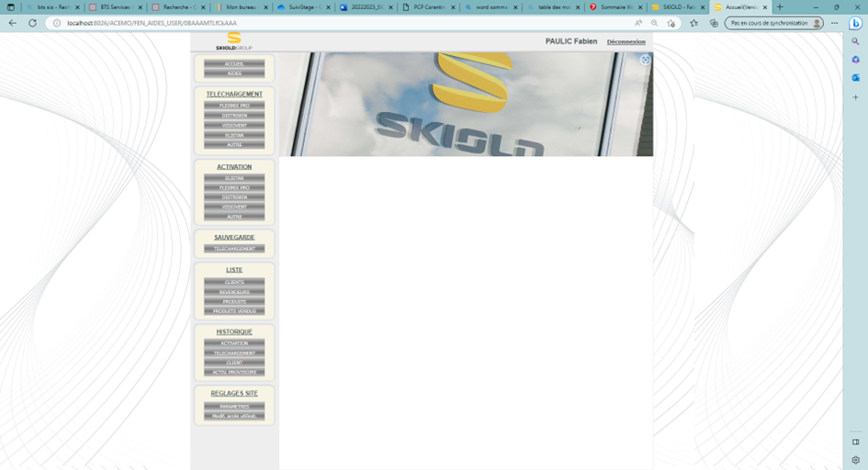Switch to the 'bts sio' browser tab
Screen dimensions: 868x470
[52, 7]
